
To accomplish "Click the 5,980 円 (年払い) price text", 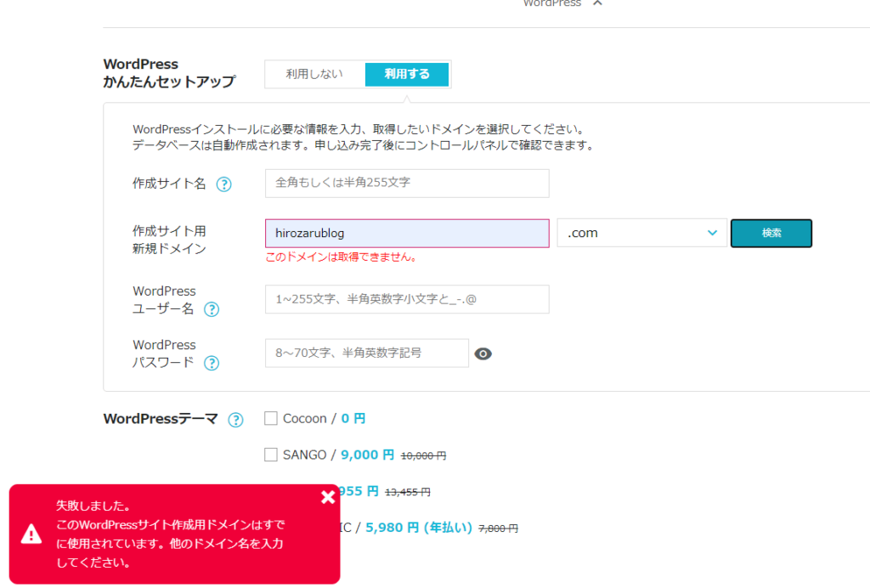I will click(419, 528).
